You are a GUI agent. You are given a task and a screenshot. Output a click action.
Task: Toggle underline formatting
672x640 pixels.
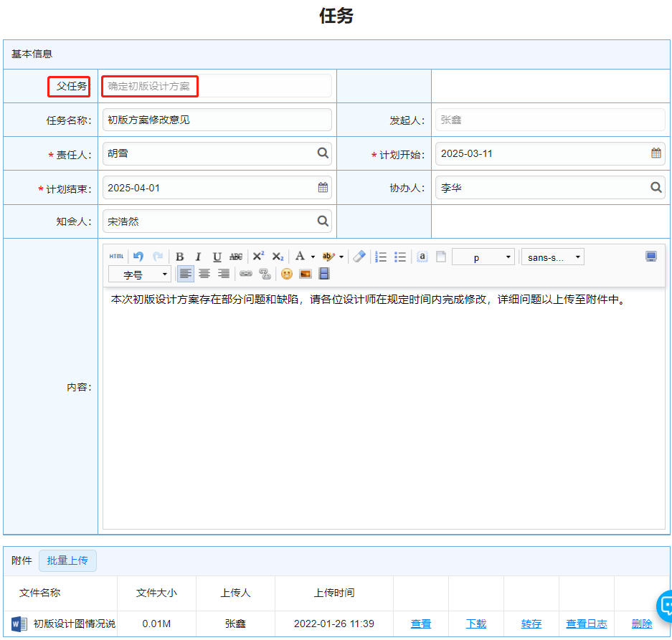217,257
